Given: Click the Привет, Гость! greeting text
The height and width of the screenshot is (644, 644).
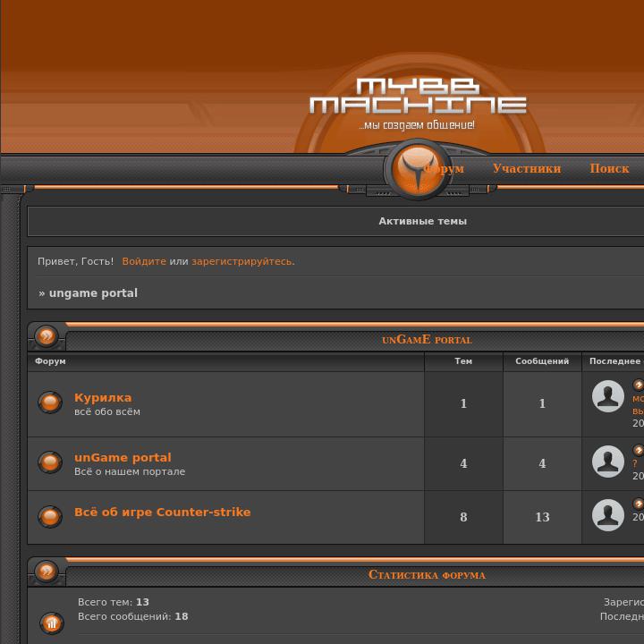Looking at the screenshot, I should pos(75,261).
